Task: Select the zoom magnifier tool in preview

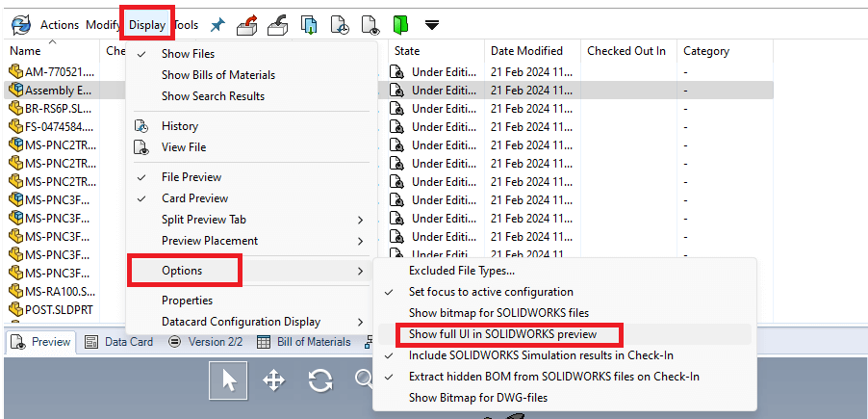Action: [364, 380]
